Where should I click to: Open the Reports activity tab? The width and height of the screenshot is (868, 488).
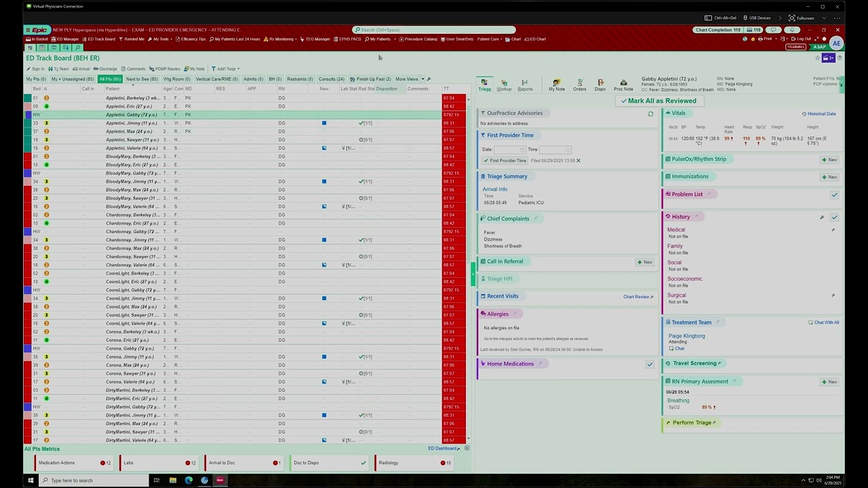[x=525, y=85]
